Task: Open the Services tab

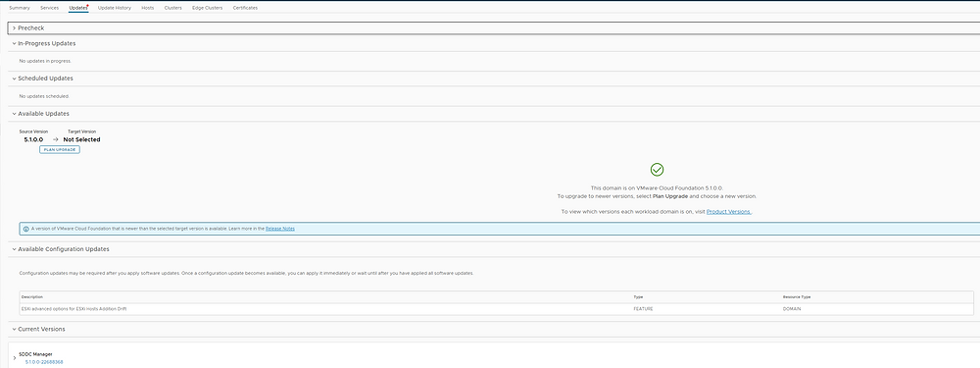Action: click(x=49, y=8)
